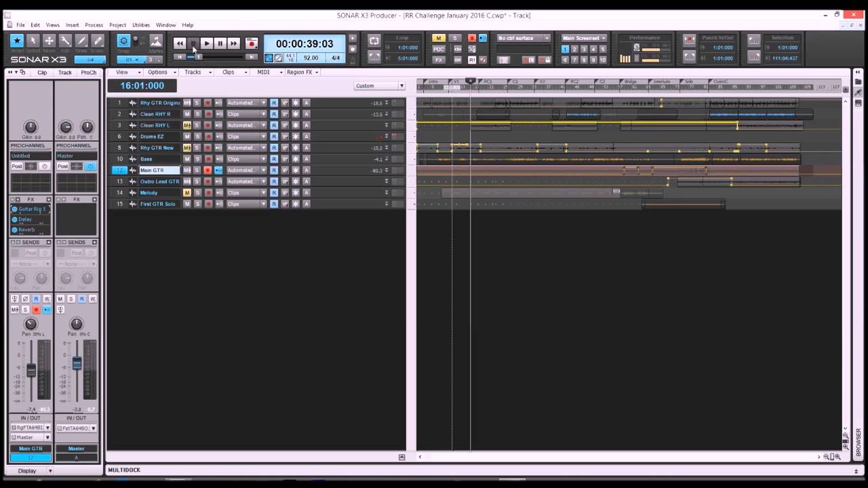868x488 pixels.
Task: Click waveform icon of Outro Lead GTR track
Action: (132, 182)
